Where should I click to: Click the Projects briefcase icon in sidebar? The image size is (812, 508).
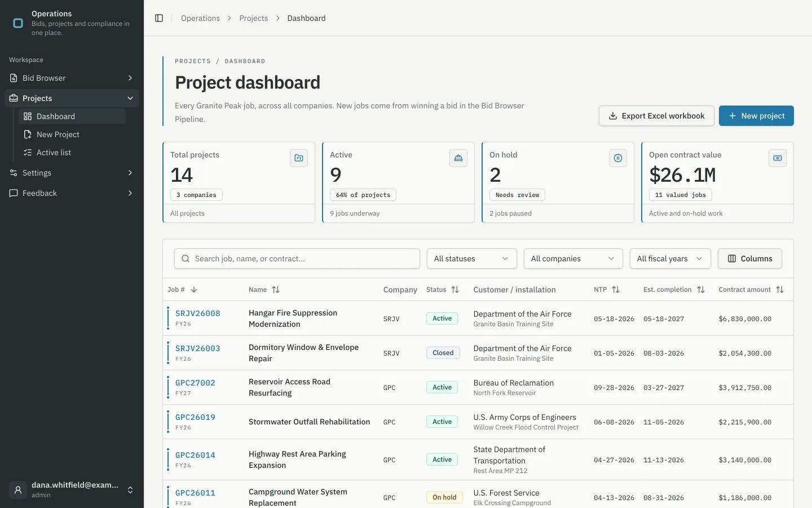[x=14, y=98]
